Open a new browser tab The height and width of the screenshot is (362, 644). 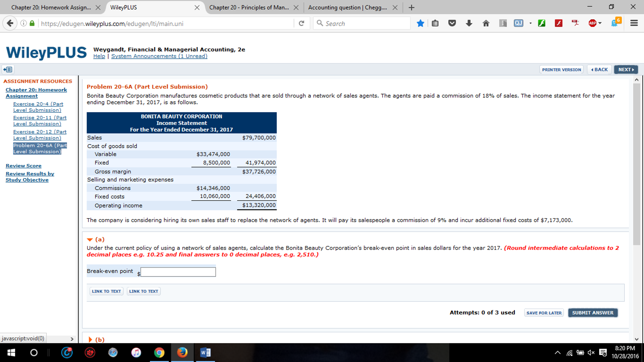click(411, 8)
